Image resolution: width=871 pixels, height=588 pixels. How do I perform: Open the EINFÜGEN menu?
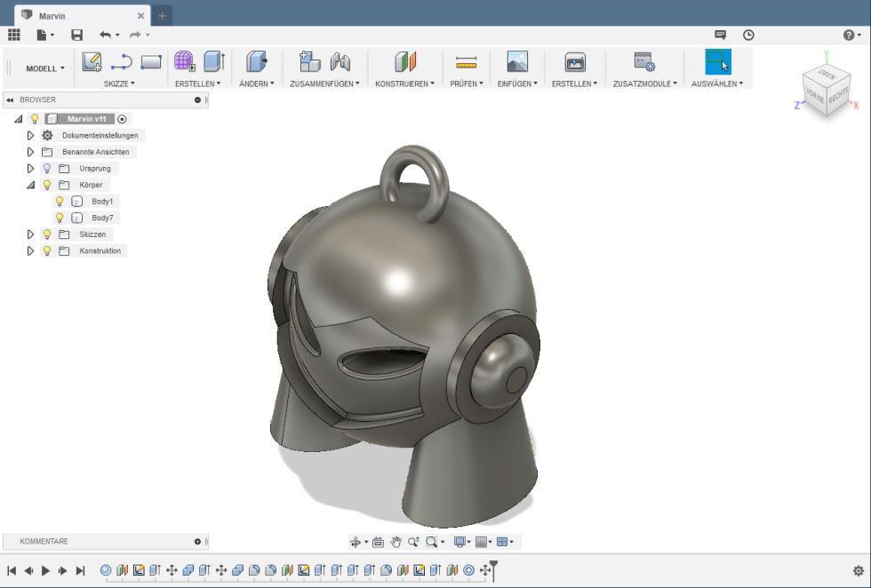517,83
